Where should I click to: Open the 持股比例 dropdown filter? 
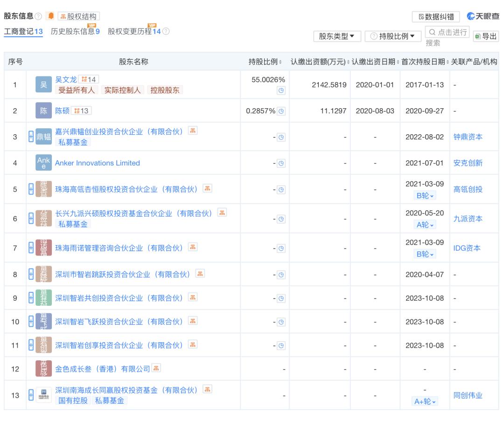[x=393, y=36]
